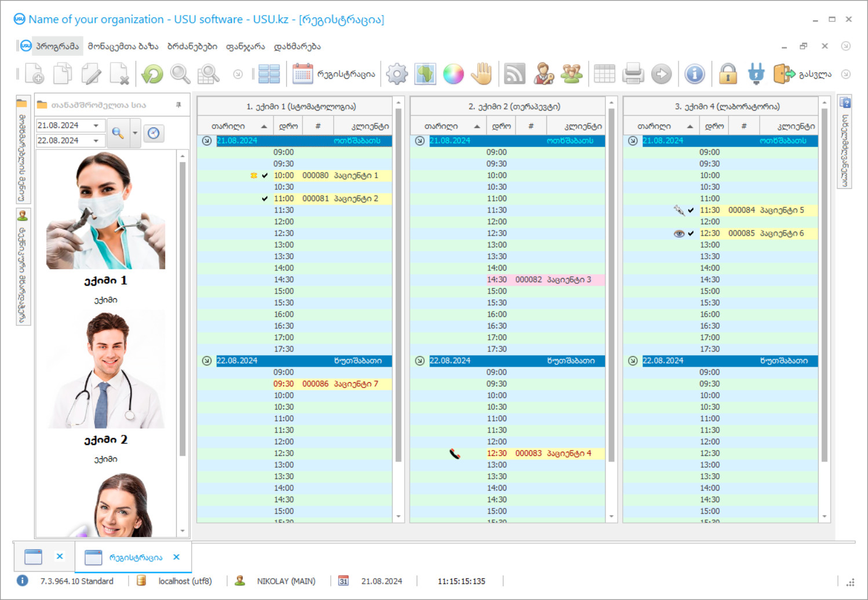
Task: Click the გასვლა exit button
Action: (x=803, y=74)
